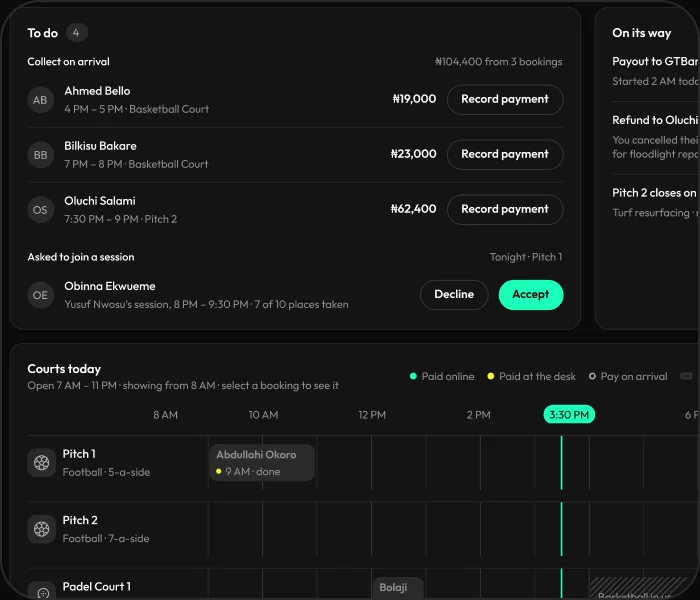Click the Paid online green legend dot

tap(413, 376)
